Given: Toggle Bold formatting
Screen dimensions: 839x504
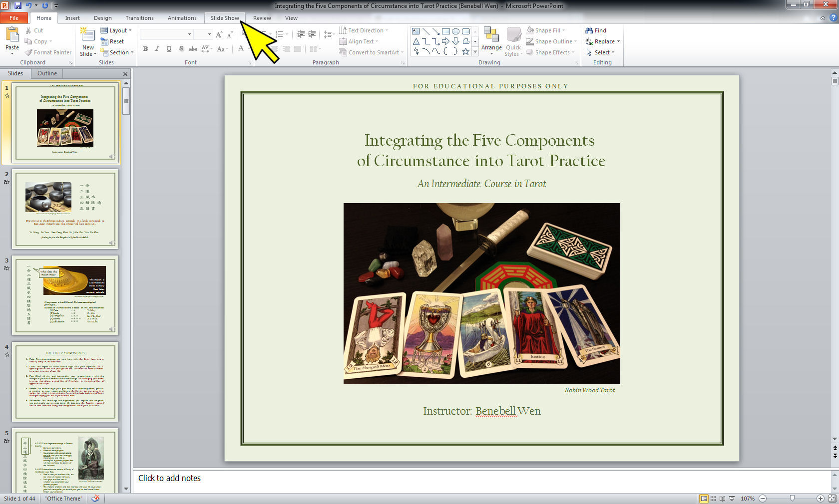Looking at the screenshot, I should coord(145,49).
